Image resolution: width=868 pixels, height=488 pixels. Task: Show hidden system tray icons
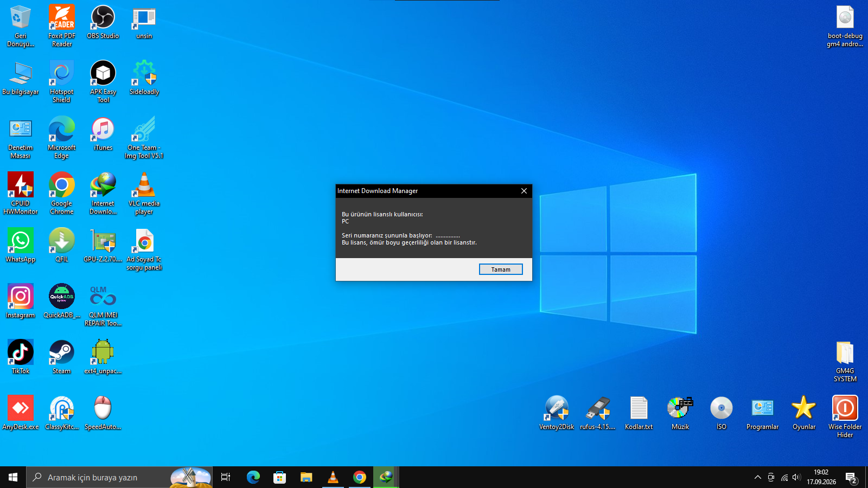[758, 477]
